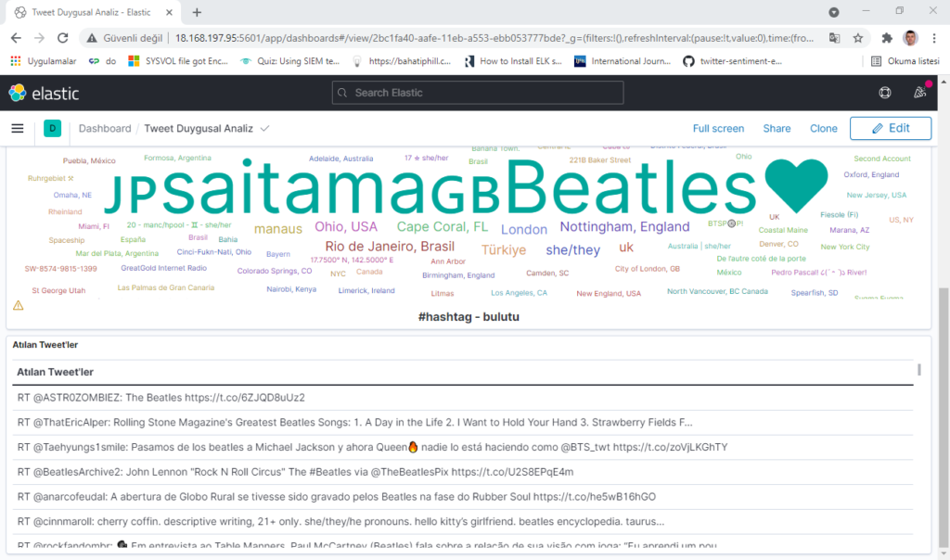Go back to the previous browser page
Screen dimensions: 950x560
[16, 38]
